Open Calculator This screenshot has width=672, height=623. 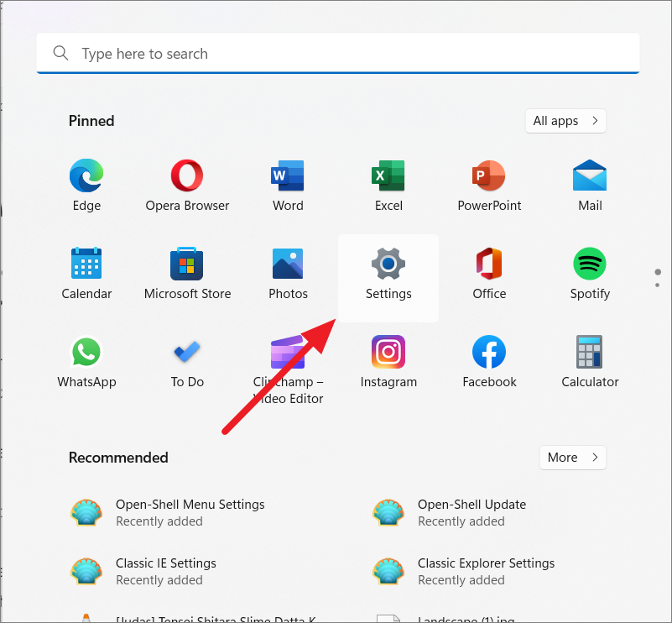tap(590, 363)
